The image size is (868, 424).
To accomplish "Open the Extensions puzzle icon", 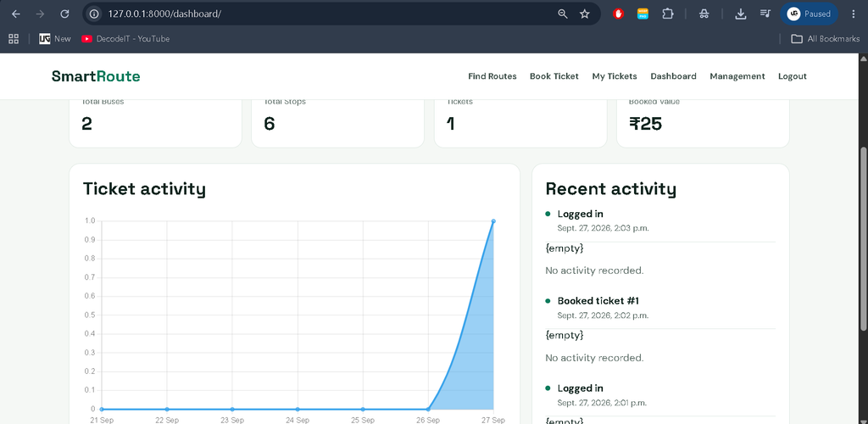I will click(668, 14).
